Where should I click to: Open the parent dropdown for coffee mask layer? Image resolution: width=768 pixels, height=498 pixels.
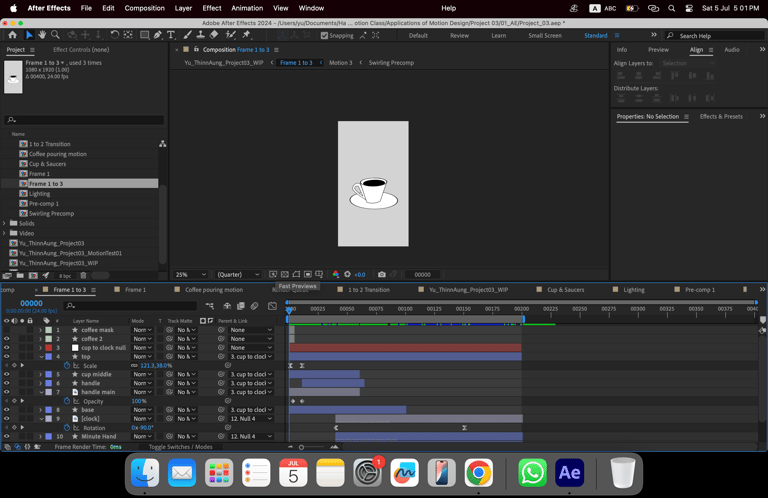(251, 330)
